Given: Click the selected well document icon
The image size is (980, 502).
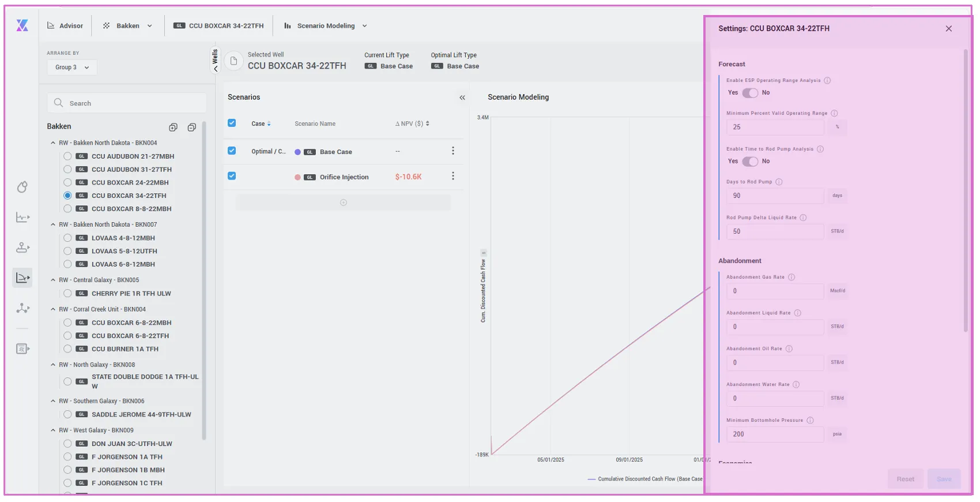Looking at the screenshot, I should [233, 61].
